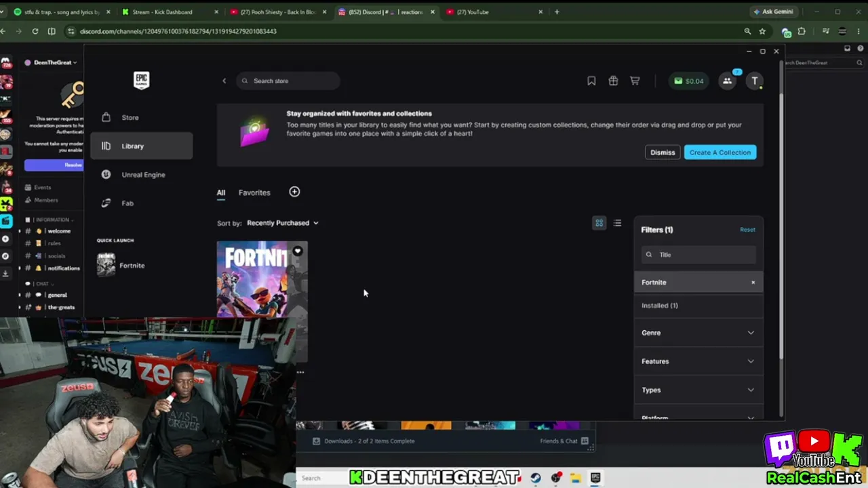
Task: Open Unreal Engine in the sidebar
Action: tap(141, 174)
